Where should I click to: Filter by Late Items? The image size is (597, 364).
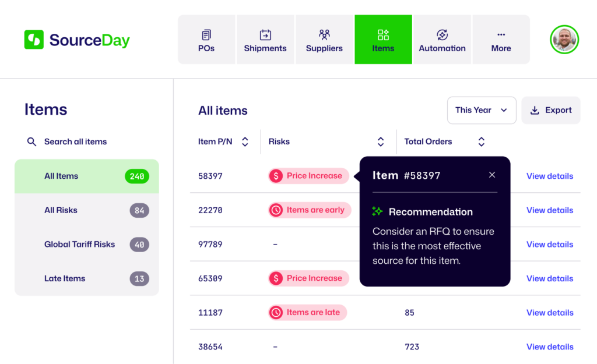(x=86, y=278)
